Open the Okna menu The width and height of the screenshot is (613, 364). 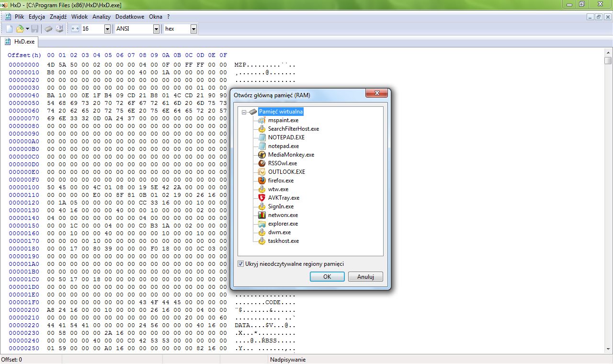click(156, 16)
